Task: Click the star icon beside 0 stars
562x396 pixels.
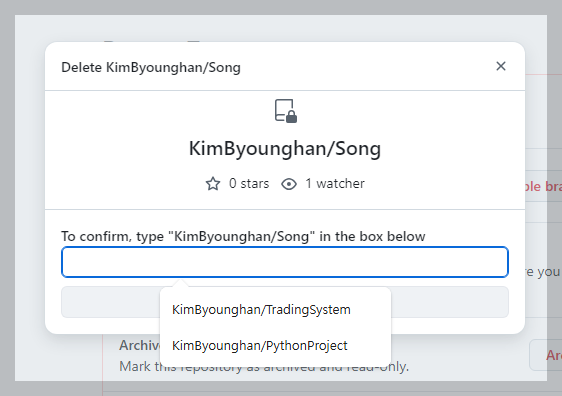Action: (213, 183)
